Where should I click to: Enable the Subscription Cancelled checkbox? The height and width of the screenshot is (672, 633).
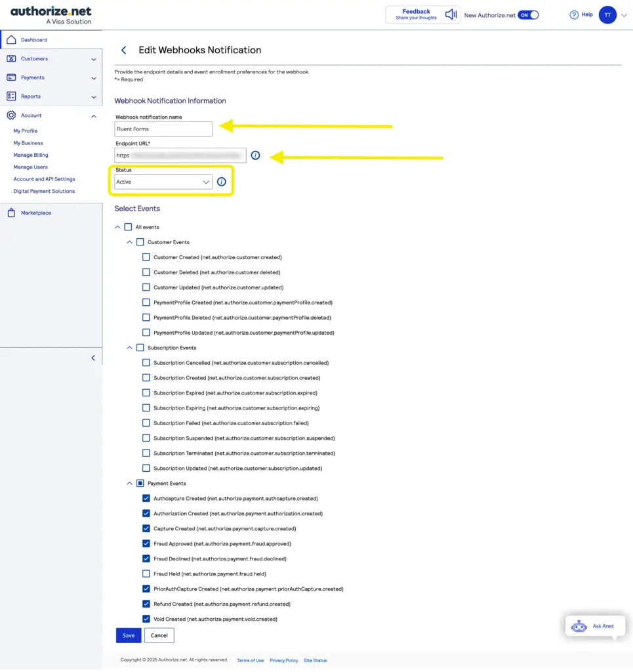coord(146,362)
